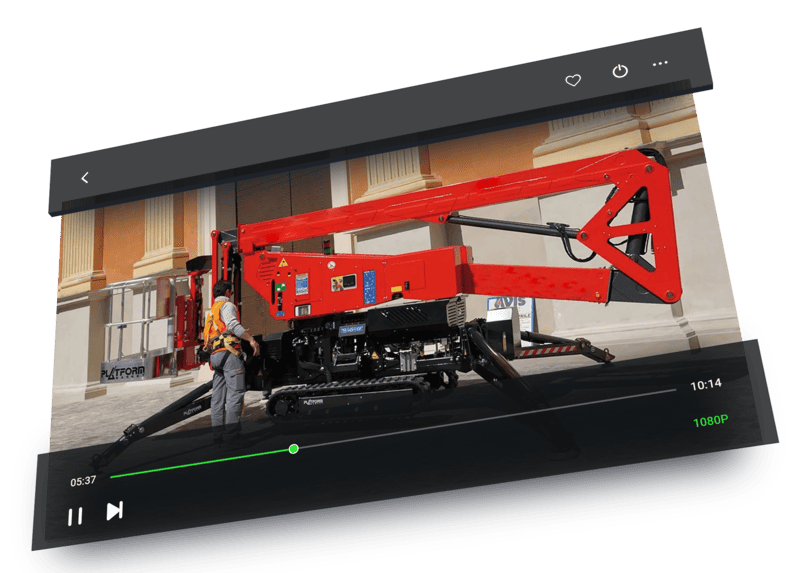This screenshot has height=573, width=800.
Task: Open the three-dot more options menu
Action: click(660, 64)
